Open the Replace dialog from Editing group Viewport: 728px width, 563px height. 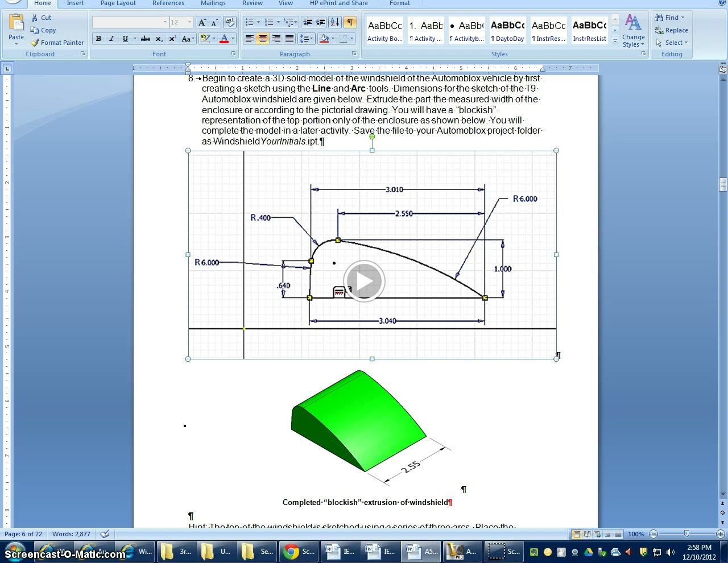click(x=671, y=30)
